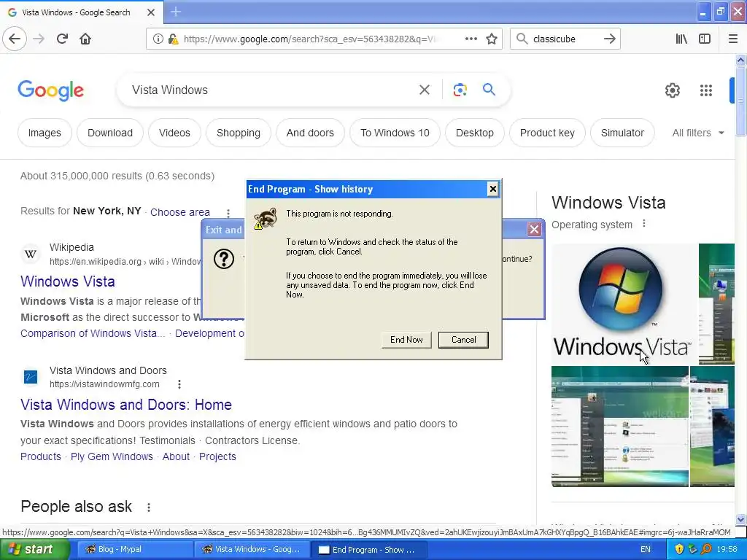Viewport: 747px width, 560px height.
Task: Click Cancel in End Program dialog
Action: (x=463, y=340)
